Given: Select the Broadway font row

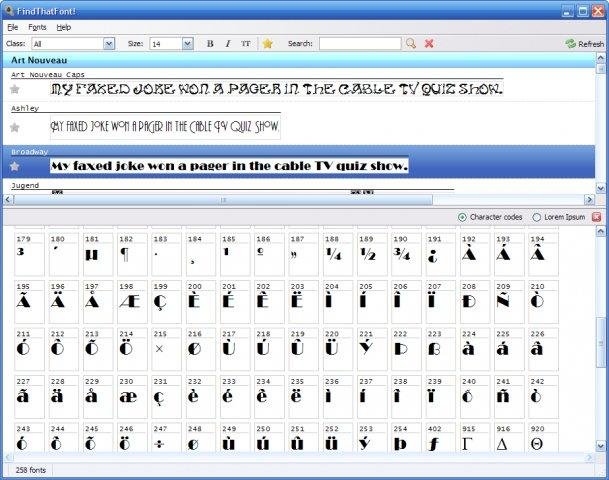Looking at the screenshot, I should (298, 162).
